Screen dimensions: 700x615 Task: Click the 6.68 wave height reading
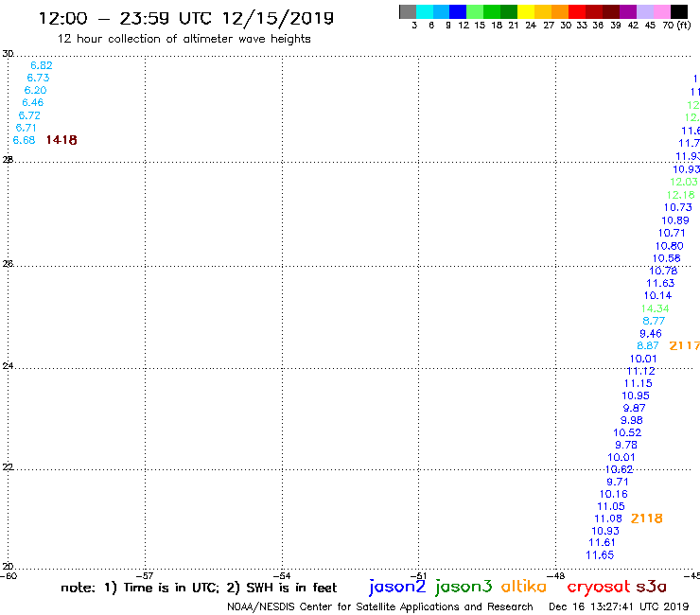click(x=24, y=140)
